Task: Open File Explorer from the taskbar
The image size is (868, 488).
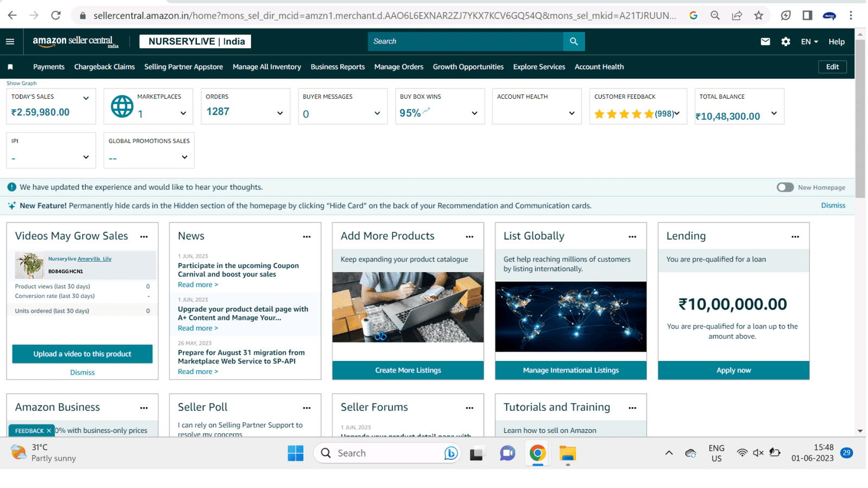Action: 567,453
